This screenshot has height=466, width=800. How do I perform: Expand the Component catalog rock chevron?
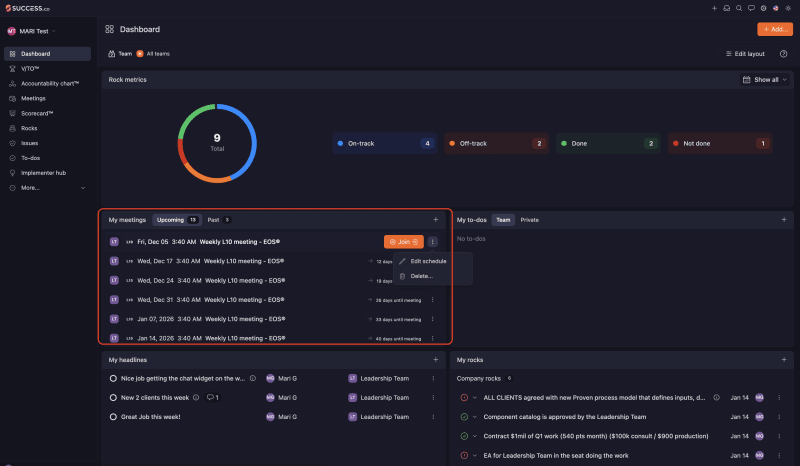[x=474, y=417]
